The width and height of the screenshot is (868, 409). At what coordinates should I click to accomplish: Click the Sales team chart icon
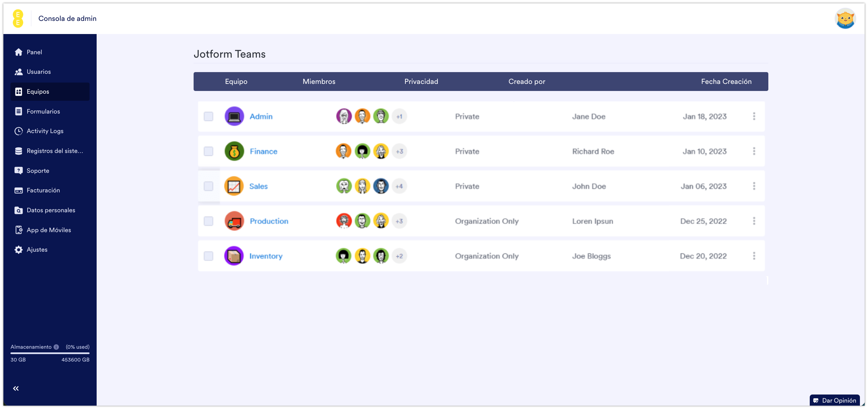pyautogui.click(x=234, y=186)
